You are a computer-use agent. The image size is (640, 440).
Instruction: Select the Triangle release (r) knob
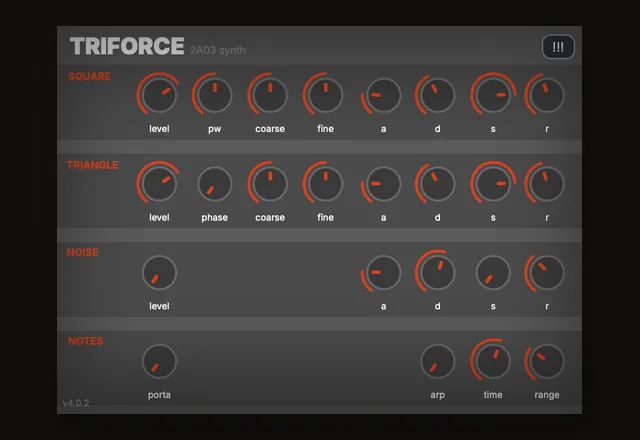click(x=547, y=184)
